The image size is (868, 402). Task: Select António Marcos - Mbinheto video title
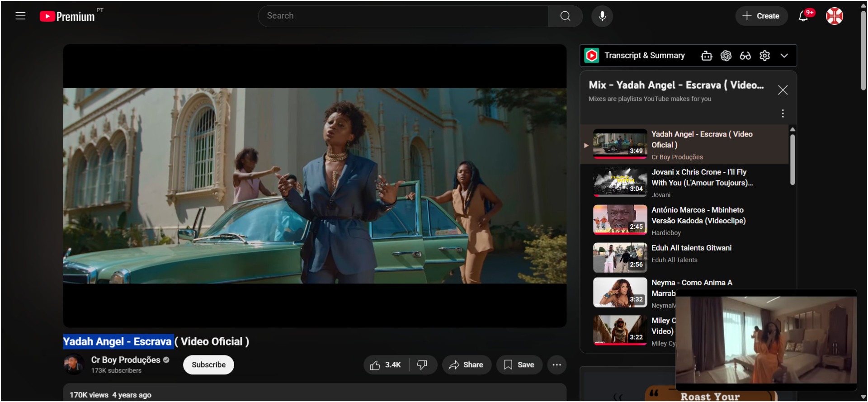click(x=698, y=216)
